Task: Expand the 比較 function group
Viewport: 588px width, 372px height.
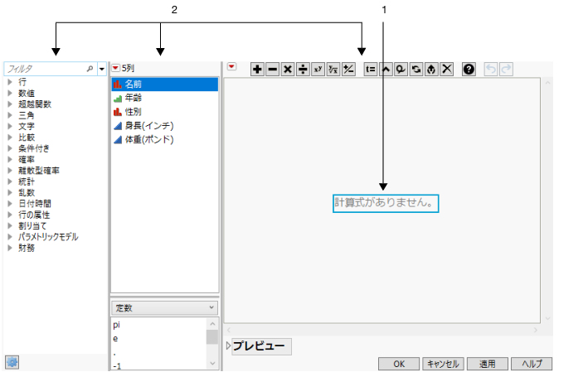Action: coord(10,137)
